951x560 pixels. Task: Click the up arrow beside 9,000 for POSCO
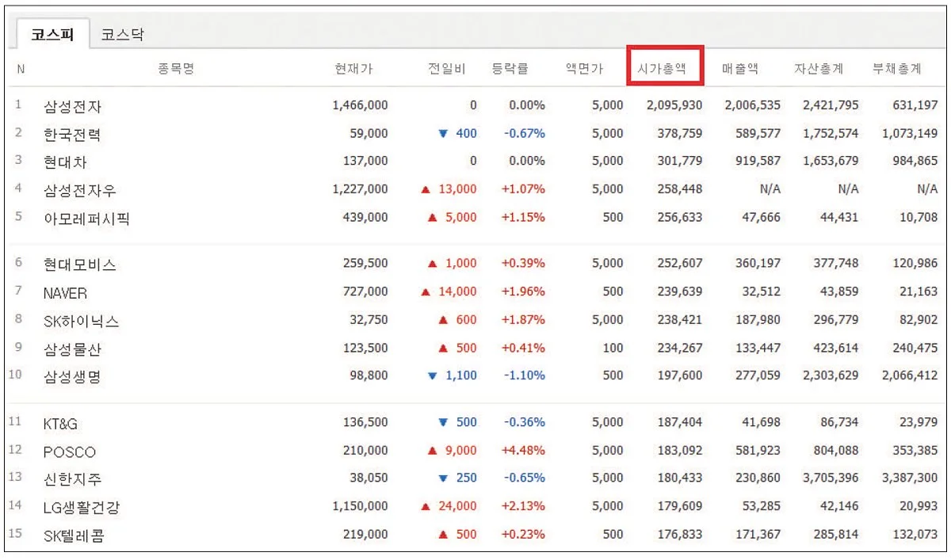pyautogui.click(x=432, y=451)
